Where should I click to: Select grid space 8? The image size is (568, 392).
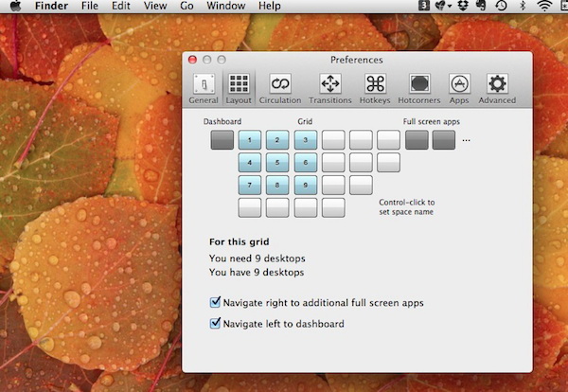pos(277,186)
